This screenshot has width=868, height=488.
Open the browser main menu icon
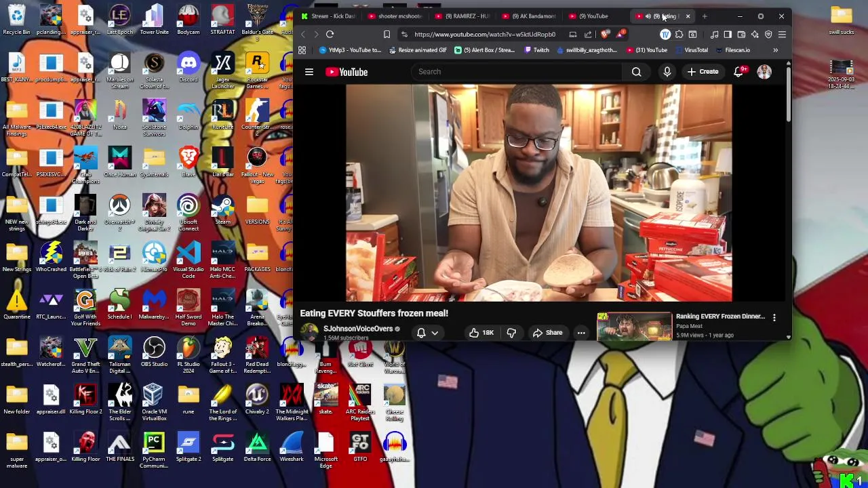[x=782, y=34]
